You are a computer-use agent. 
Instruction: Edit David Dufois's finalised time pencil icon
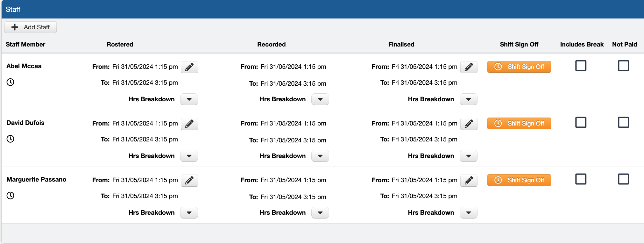pyautogui.click(x=469, y=124)
